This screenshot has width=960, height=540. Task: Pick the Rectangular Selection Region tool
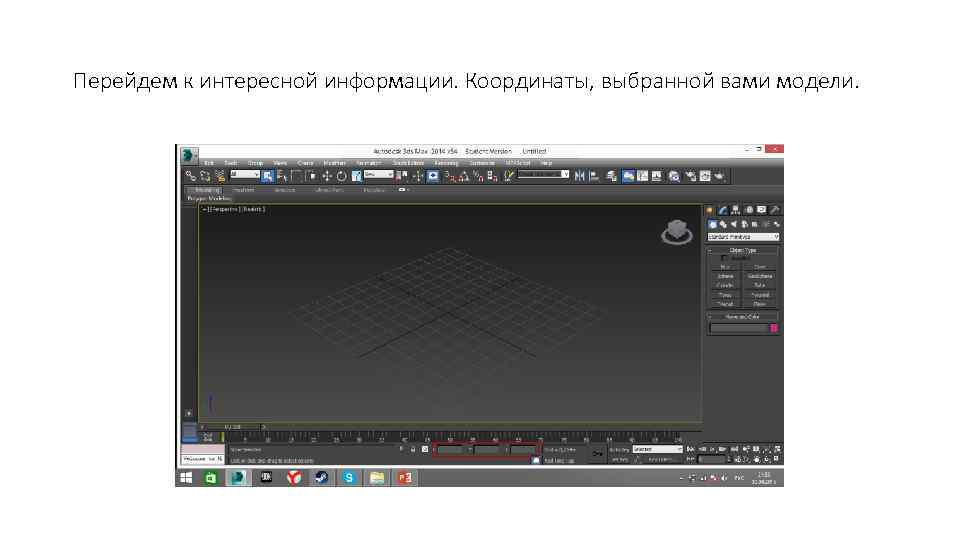[296, 176]
